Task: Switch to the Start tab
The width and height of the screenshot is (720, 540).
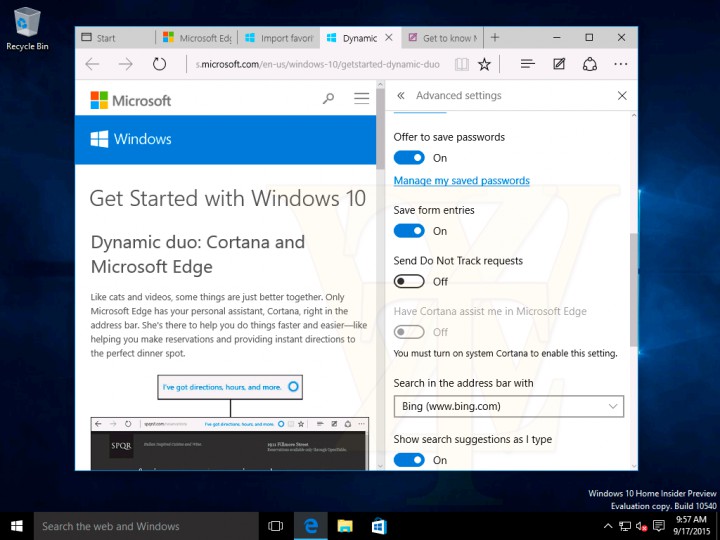Action: [115, 38]
